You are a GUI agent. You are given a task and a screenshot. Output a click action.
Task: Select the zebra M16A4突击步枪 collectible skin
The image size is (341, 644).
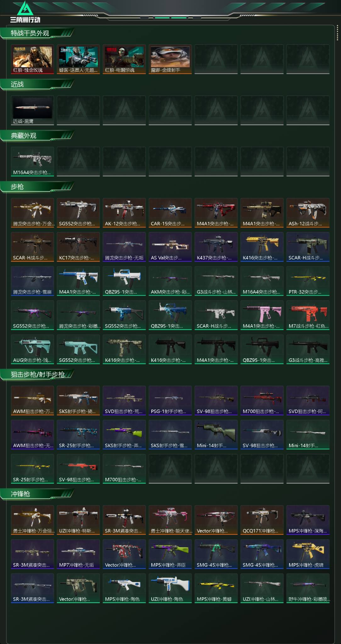click(32, 162)
